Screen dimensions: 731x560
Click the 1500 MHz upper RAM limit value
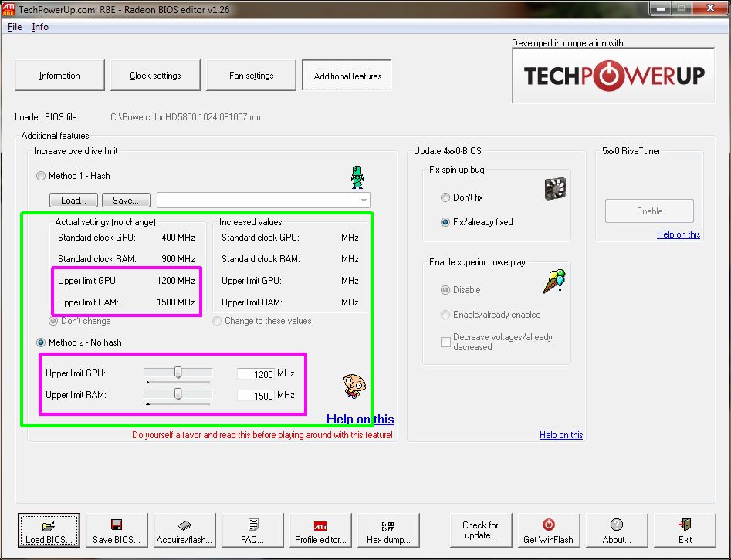176,302
